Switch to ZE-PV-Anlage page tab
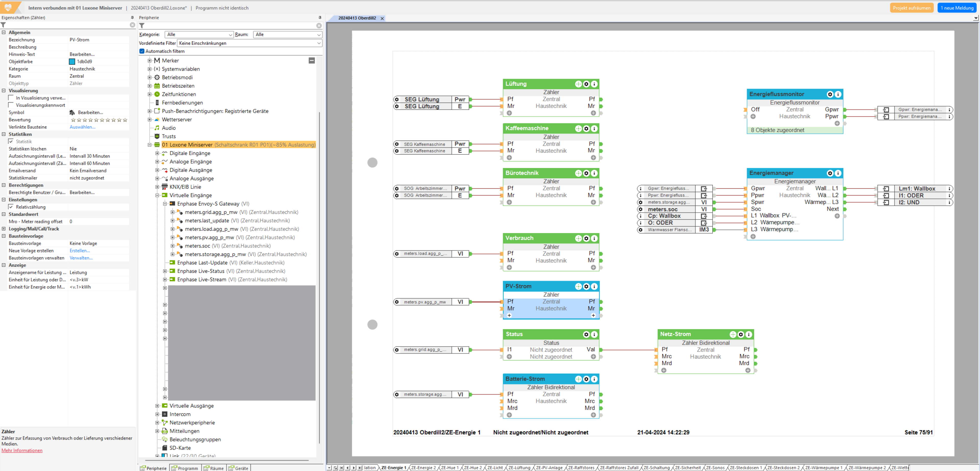The width and height of the screenshot is (980, 471). click(x=549, y=468)
